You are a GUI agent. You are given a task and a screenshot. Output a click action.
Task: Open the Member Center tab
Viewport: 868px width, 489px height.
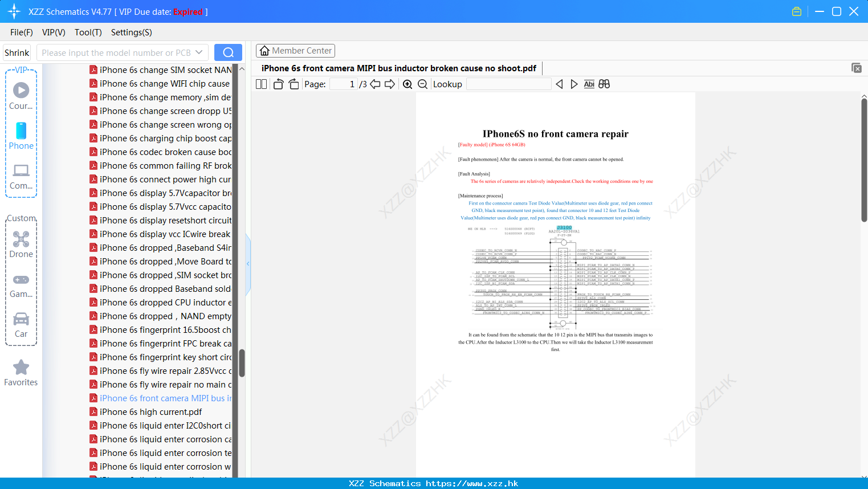pos(295,51)
